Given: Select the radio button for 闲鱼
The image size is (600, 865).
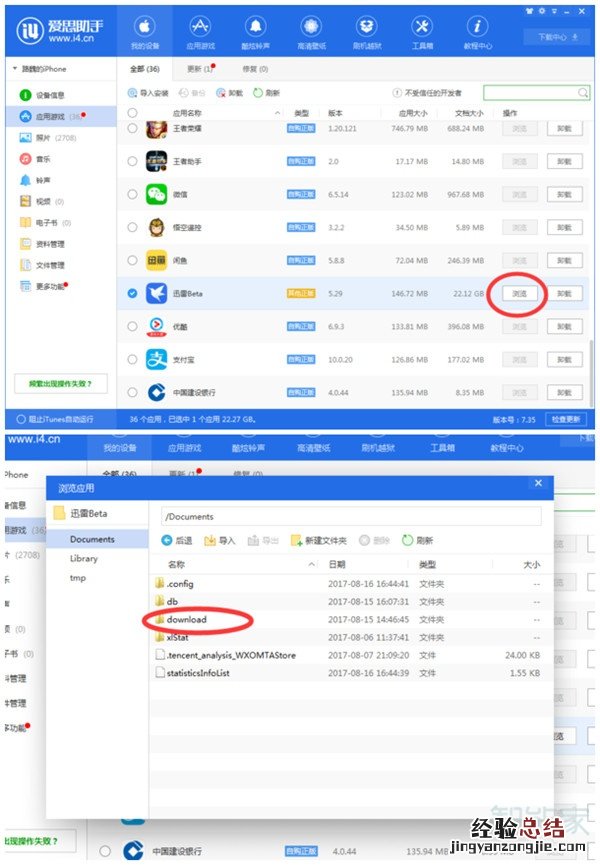Looking at the screenshot, I should (x=132, y=260).
